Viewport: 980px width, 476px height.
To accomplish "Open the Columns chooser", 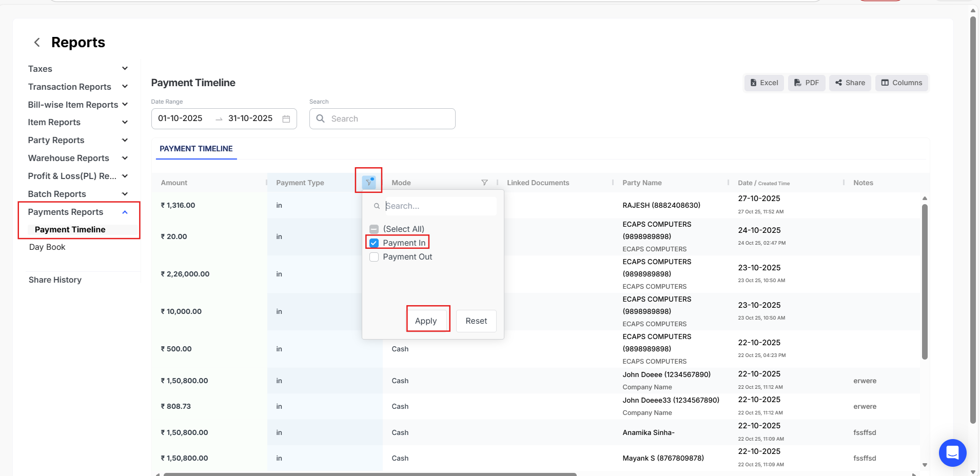I will coord(901,83).
